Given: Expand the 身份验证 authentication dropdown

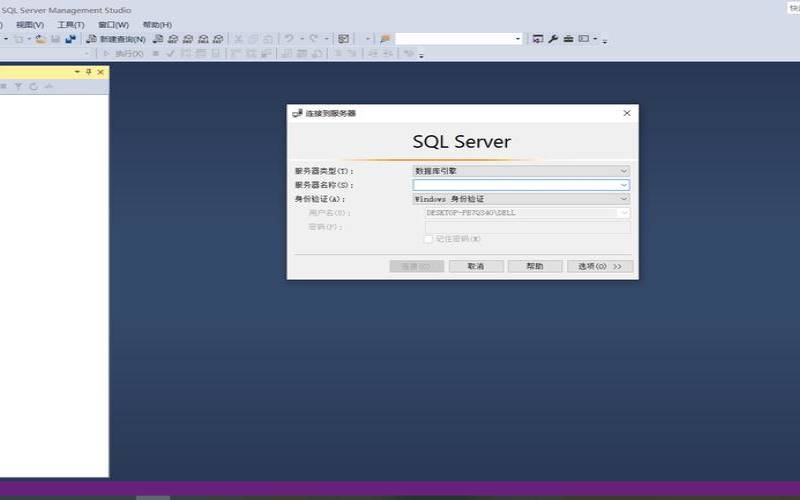Looking at the screenshot, I should 624,199.
